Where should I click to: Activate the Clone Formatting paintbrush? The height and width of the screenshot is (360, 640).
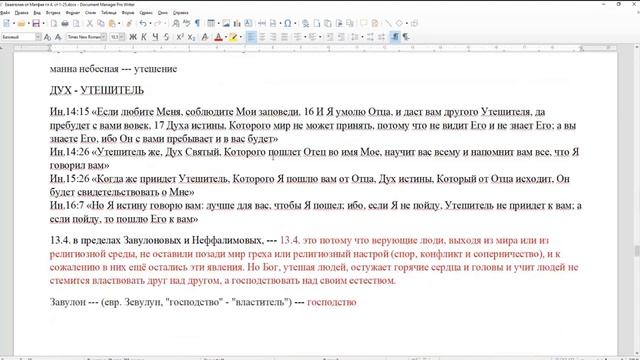(129, 23)
